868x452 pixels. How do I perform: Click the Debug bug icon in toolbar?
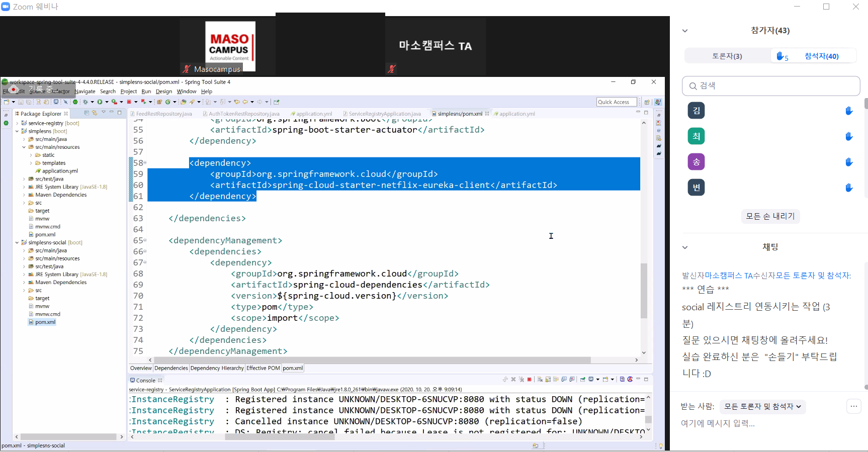click(85, 102)
